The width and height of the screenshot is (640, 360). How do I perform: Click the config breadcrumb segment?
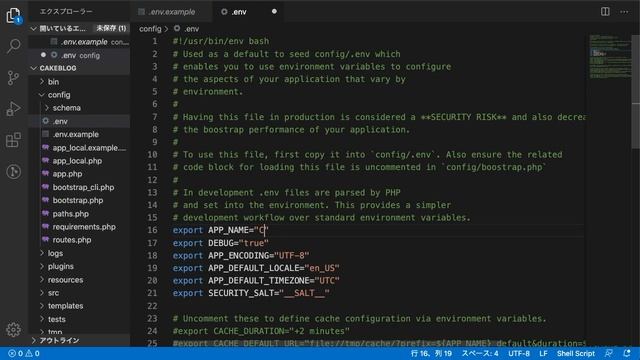150,29
